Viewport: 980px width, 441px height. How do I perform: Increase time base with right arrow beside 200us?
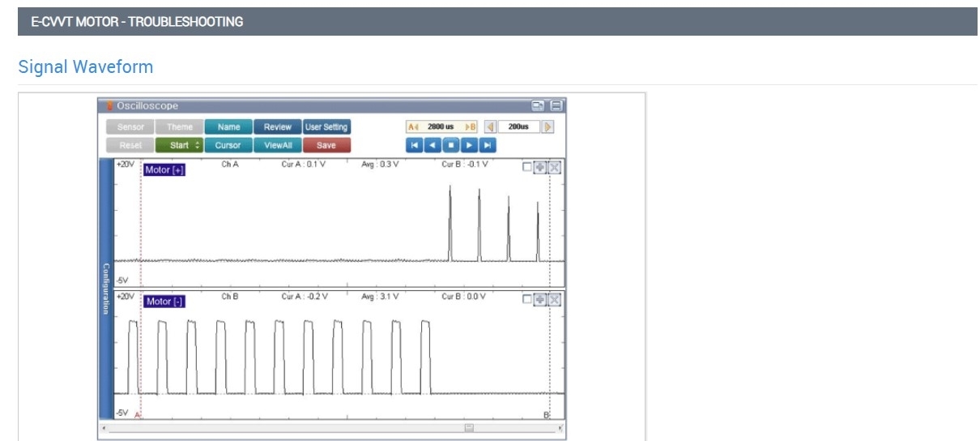coord(548,126)
